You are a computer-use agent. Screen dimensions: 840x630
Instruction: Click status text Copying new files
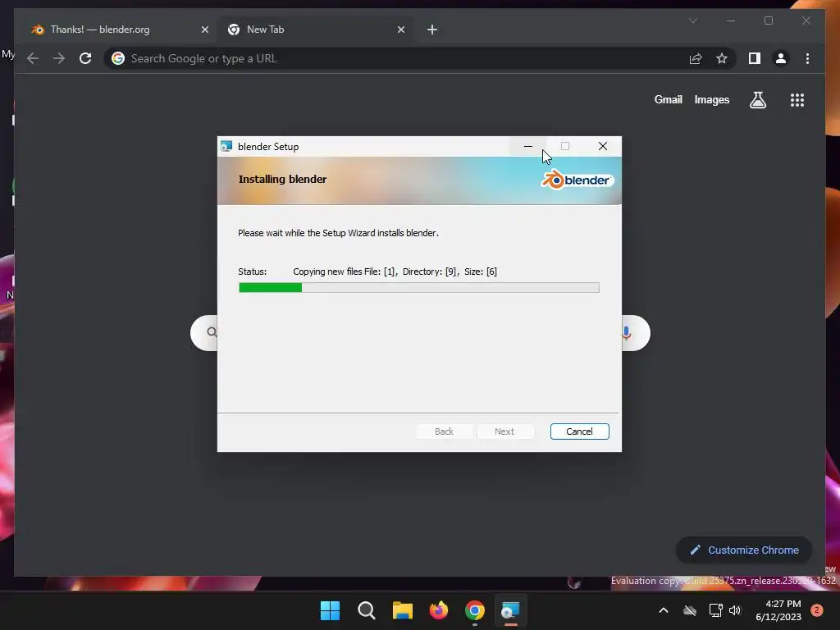point(395,272)
